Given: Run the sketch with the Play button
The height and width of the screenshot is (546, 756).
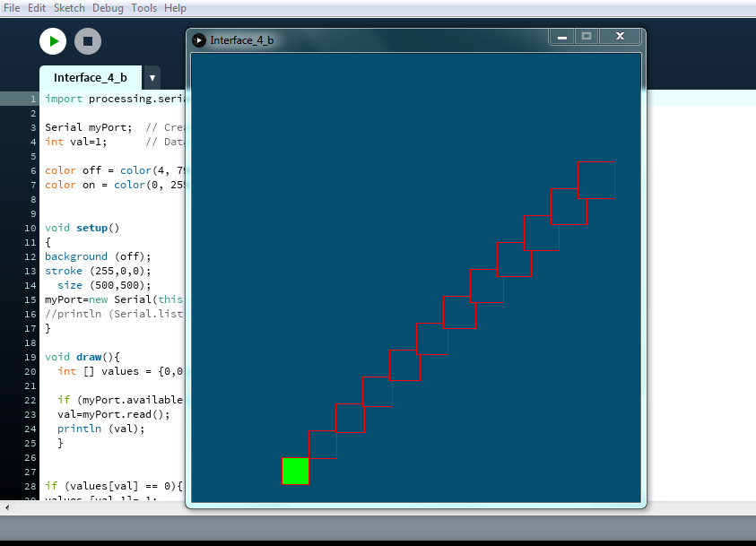Looking at the screenshot, I should pos(53,41).
